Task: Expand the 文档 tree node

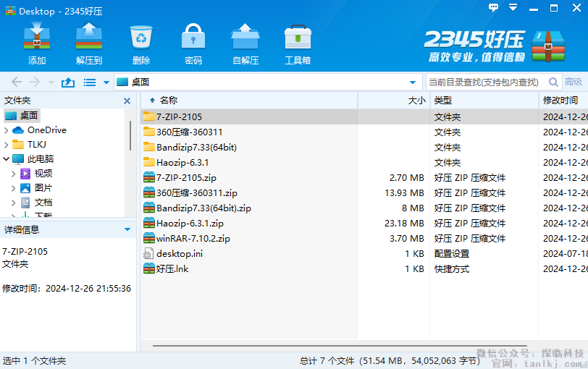Action: [14, 203]
